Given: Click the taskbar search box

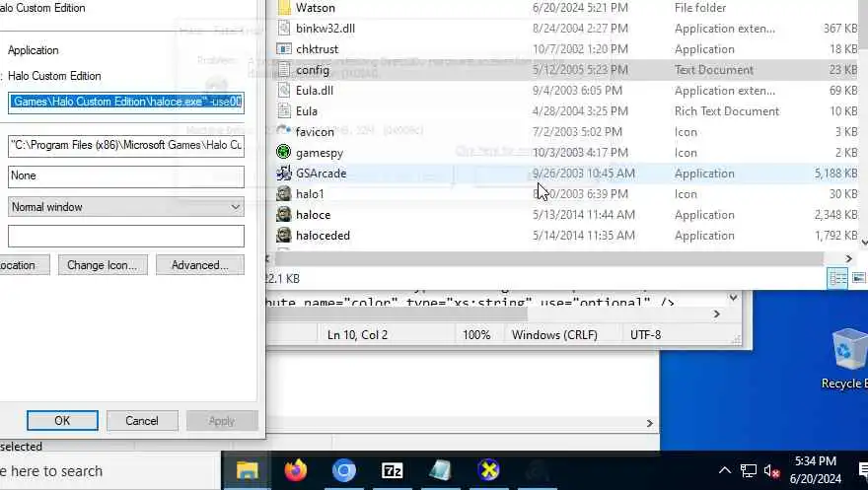Looking at the screenshot, I should [110, 471].
